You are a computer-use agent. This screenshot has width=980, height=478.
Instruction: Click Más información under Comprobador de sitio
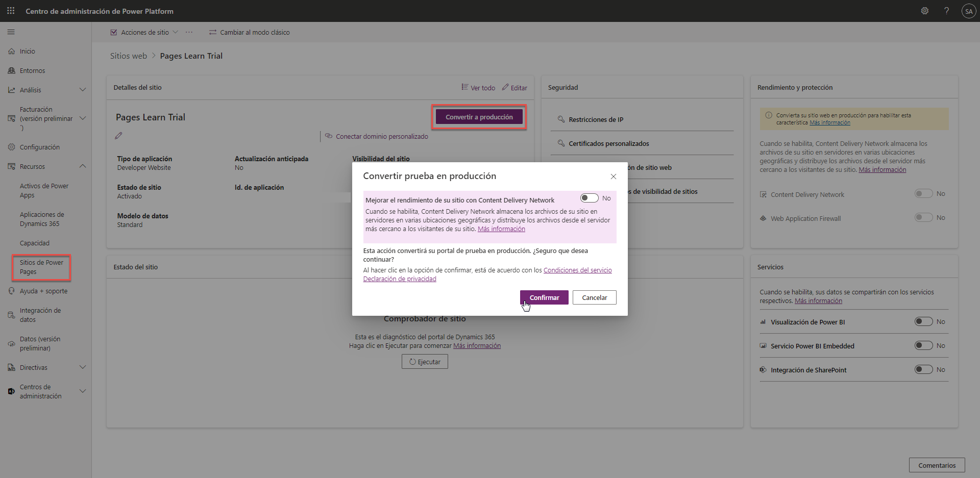click(477, 346)
